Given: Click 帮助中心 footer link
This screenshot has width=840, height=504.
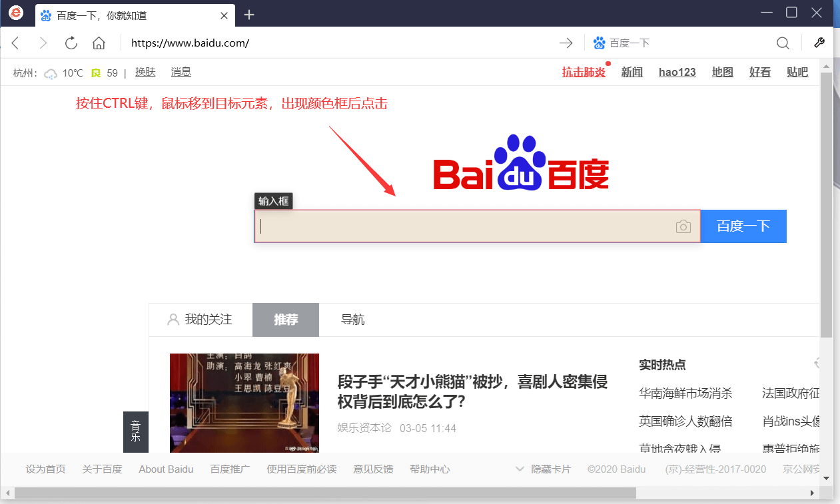Looking at the screenshot, I should pos(430,469).
